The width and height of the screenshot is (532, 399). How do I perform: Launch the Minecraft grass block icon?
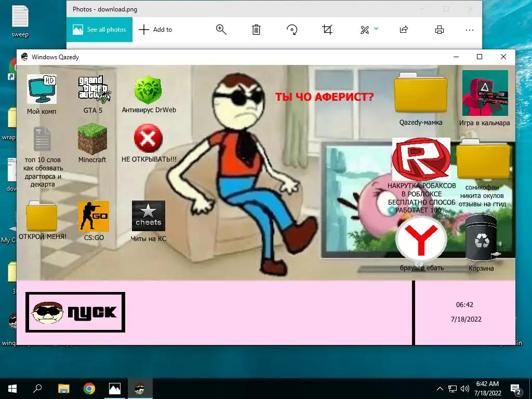(x=92, y=139)
